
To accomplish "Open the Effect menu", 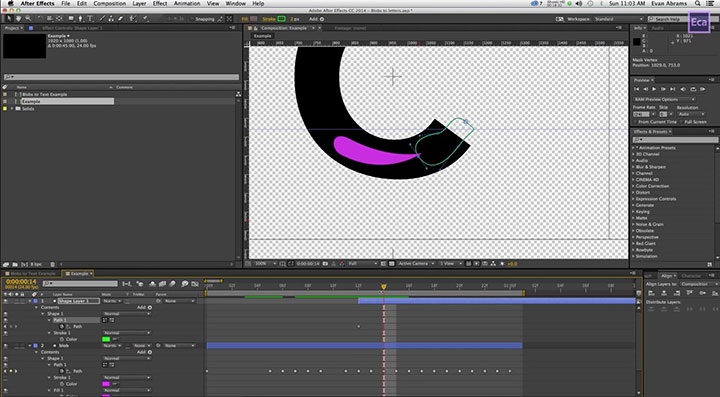I will [x=160, y=3].
